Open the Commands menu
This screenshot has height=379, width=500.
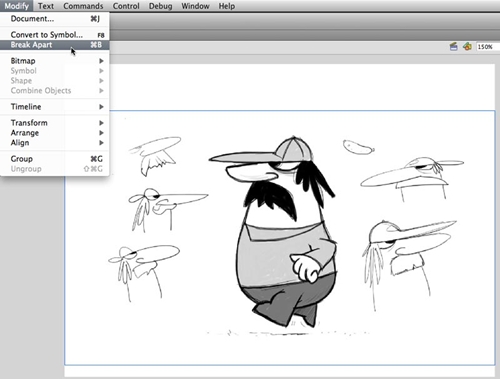tap(83, 6)
